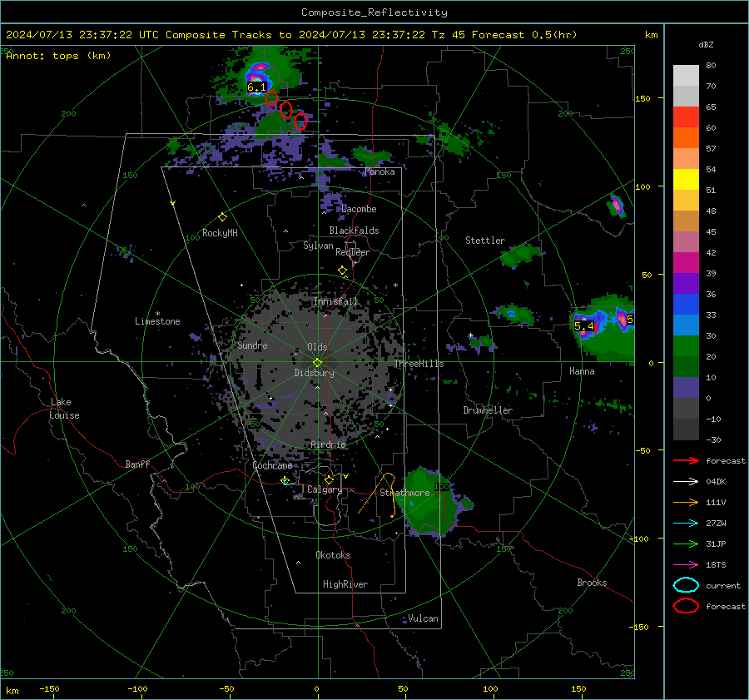The image size is (749, 700).
Task: Pick the light gray 70-80 dBZ swatch
Action: point(686,76)
